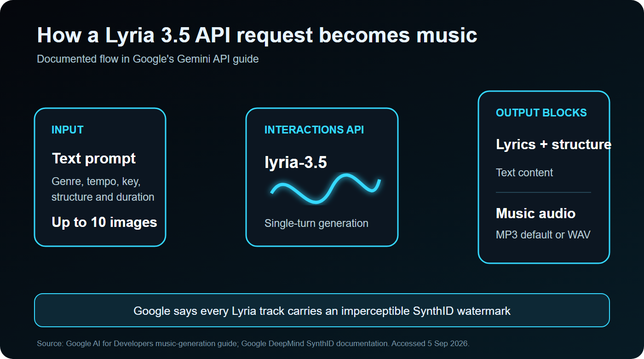Click the blue sound-wave graphic under lyria-3.5

coord(325,188)
